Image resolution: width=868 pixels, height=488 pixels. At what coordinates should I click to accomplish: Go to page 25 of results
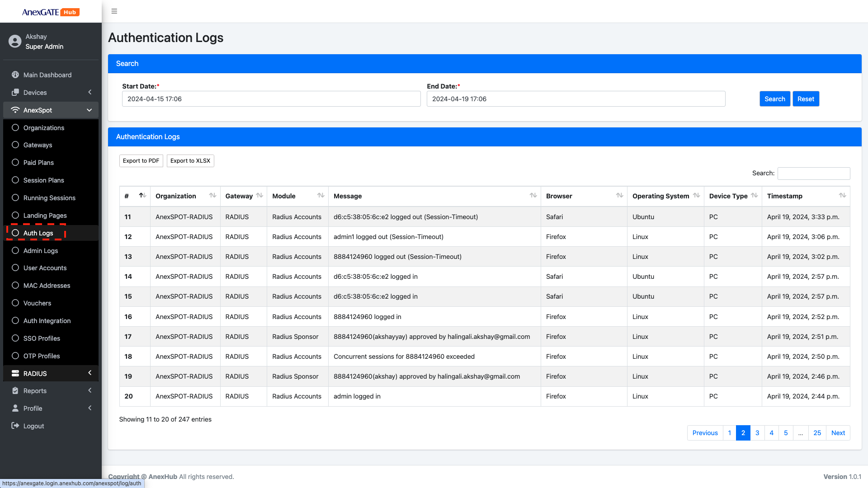(x=817, y=433)
